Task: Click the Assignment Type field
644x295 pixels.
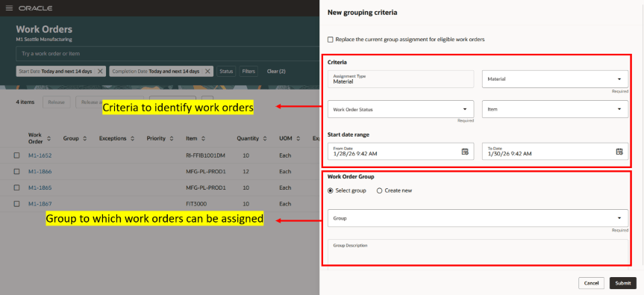Action: [x=401, y=79]
